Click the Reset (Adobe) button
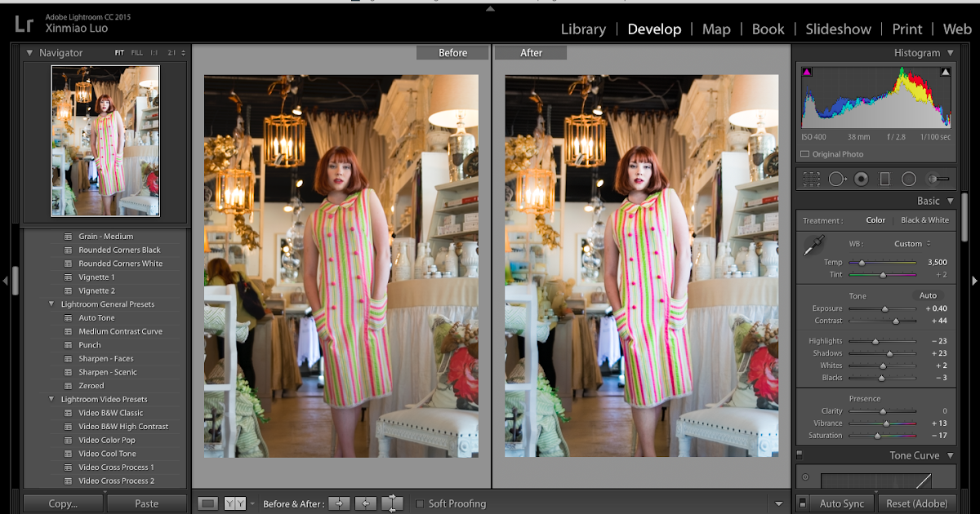This screenshot has width=980, height=514. 916,503
